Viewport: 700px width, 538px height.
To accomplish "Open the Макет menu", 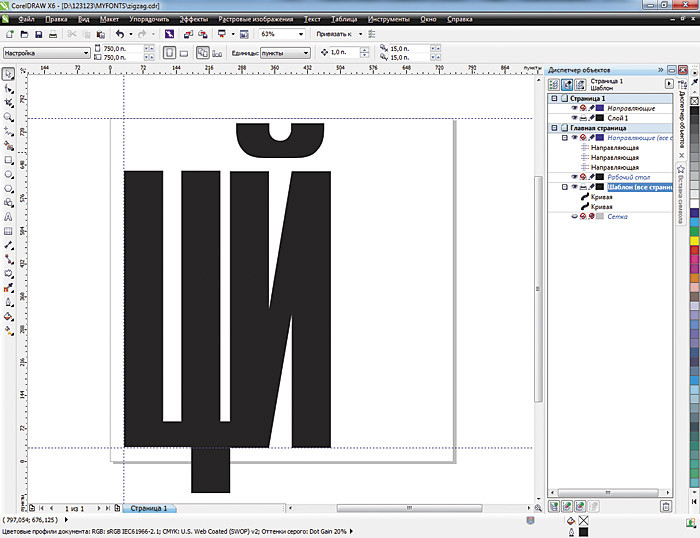I will (110, 19).
